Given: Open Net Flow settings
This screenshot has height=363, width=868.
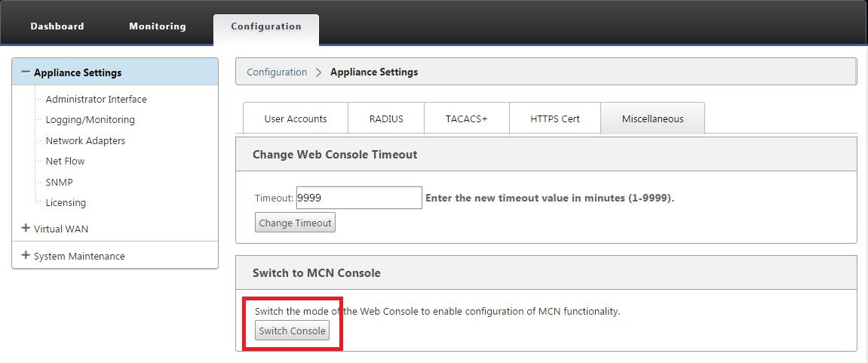Looking at the screenshot, I should 66,162.
